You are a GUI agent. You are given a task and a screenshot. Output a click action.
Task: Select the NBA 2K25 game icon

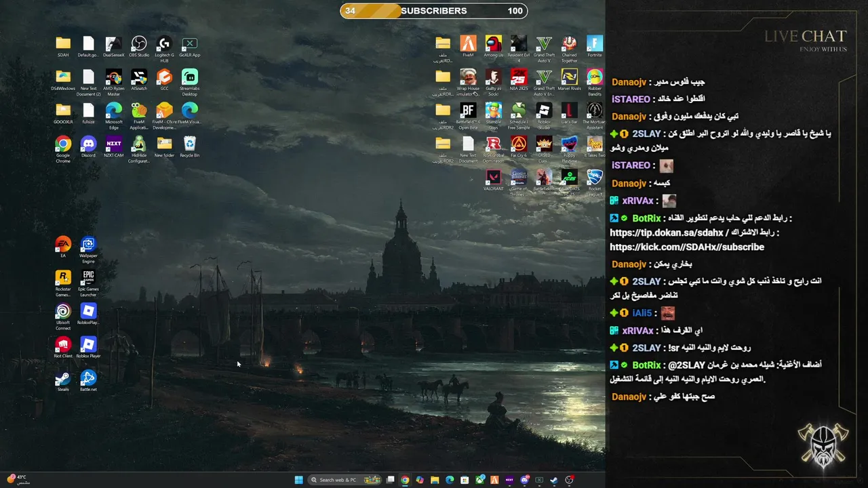tap(519, 80)
